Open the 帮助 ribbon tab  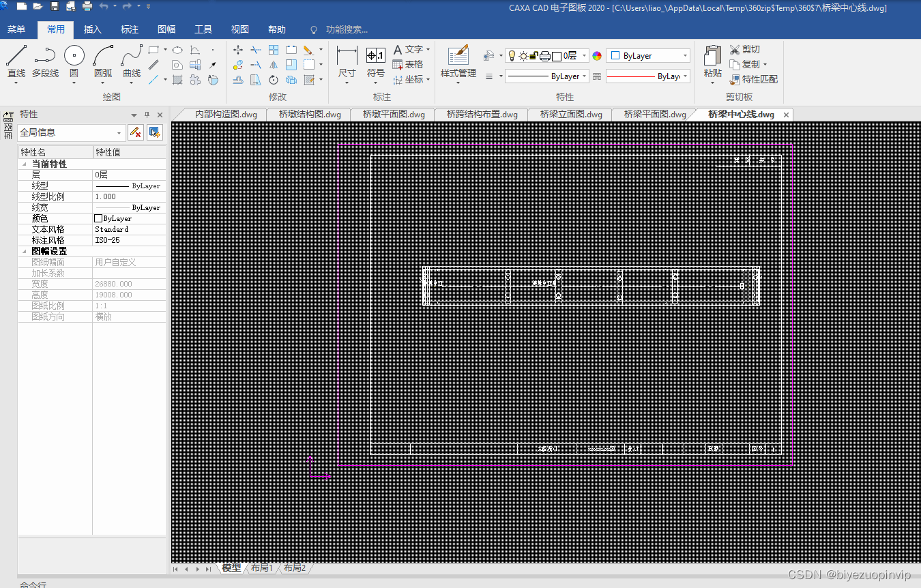tap(277, 29)
